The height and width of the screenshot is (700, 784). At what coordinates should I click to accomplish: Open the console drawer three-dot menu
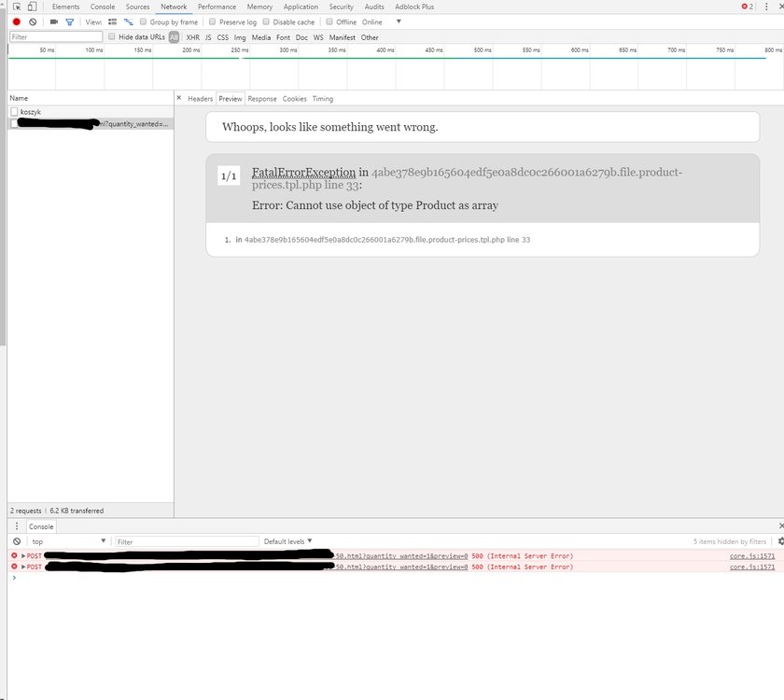(x=17, y=526)
